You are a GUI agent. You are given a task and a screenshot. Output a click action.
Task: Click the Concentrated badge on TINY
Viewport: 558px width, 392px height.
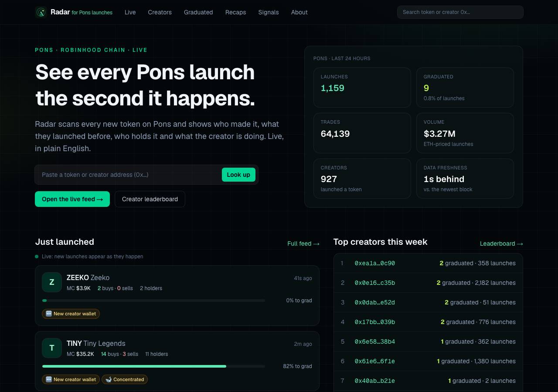tap(125, 379)
